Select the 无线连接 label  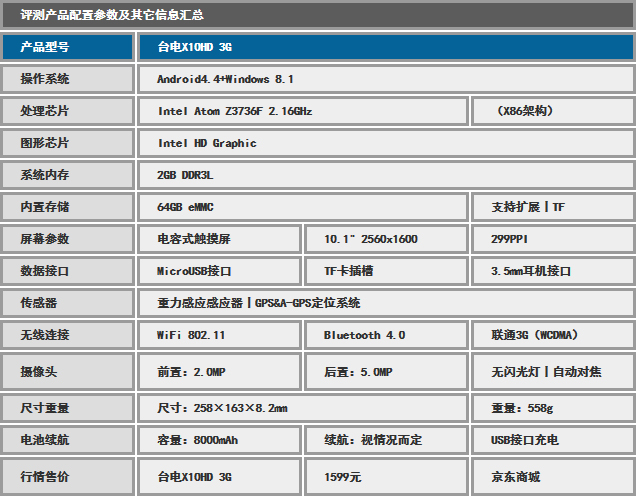coord(68,335)
